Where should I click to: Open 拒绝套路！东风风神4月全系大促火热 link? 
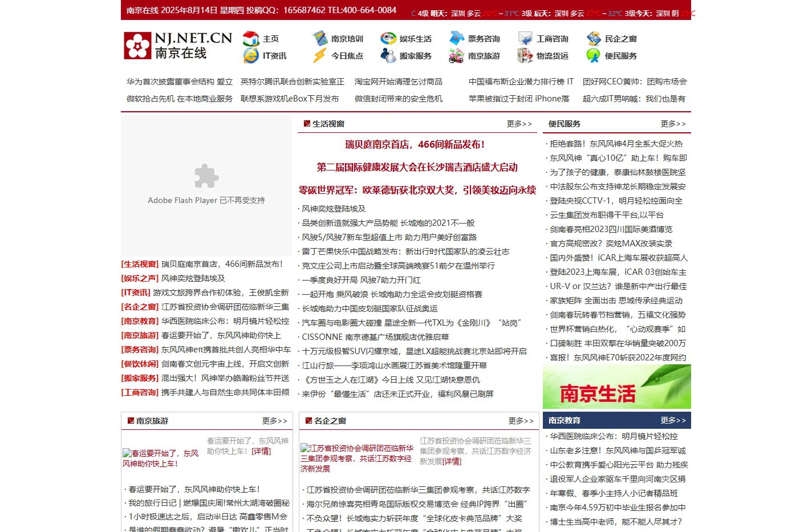616,144
